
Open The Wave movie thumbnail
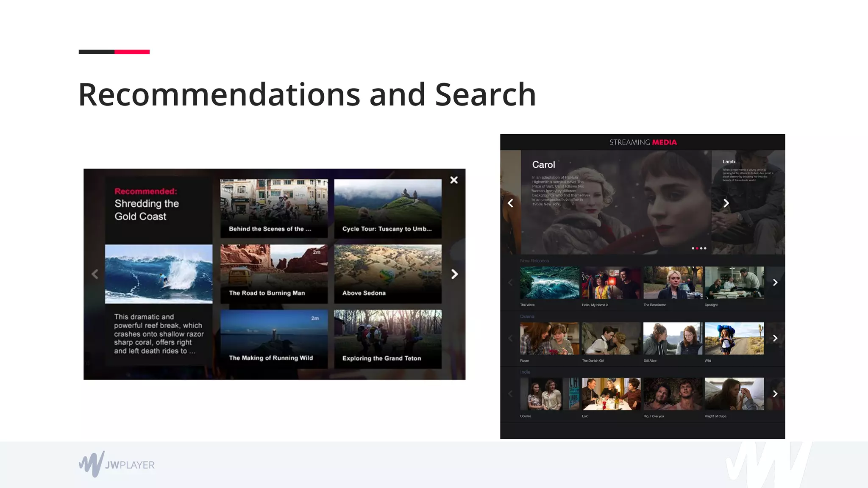549,283
